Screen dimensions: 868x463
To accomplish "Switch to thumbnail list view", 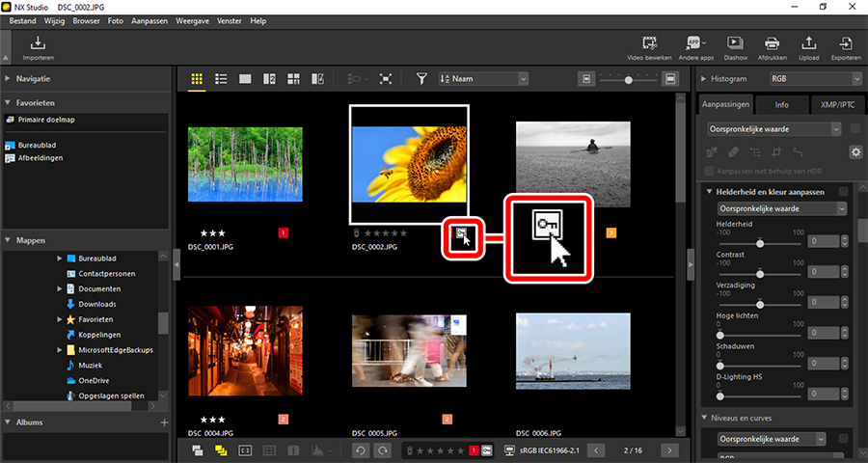I will tap(221, 79).
